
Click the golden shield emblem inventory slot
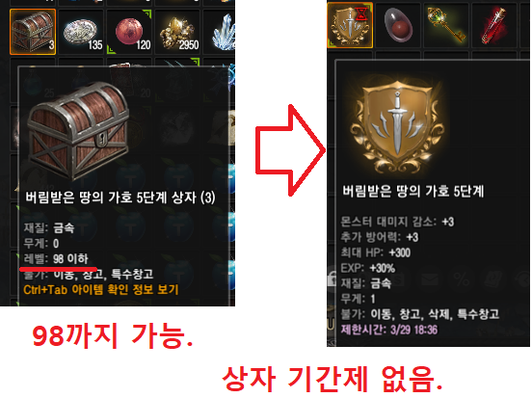(x=350, y=25)
